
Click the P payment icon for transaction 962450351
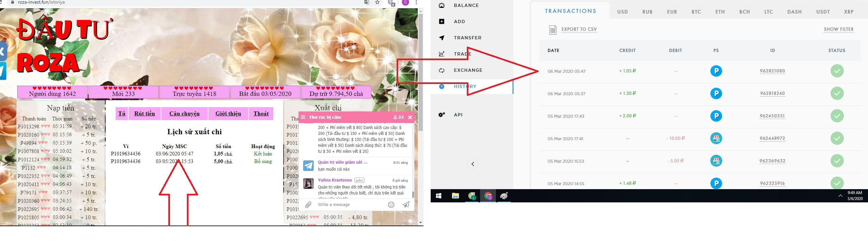[716, 116]
